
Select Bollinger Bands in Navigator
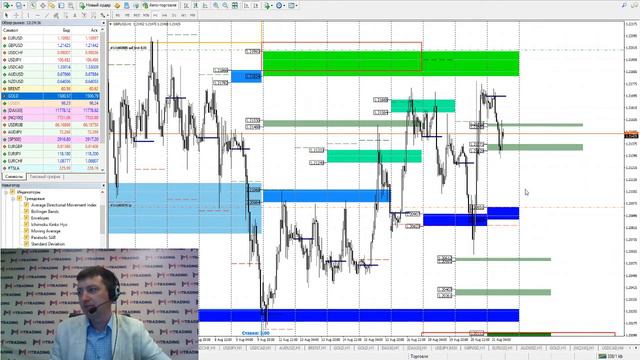tap(45, 211)
